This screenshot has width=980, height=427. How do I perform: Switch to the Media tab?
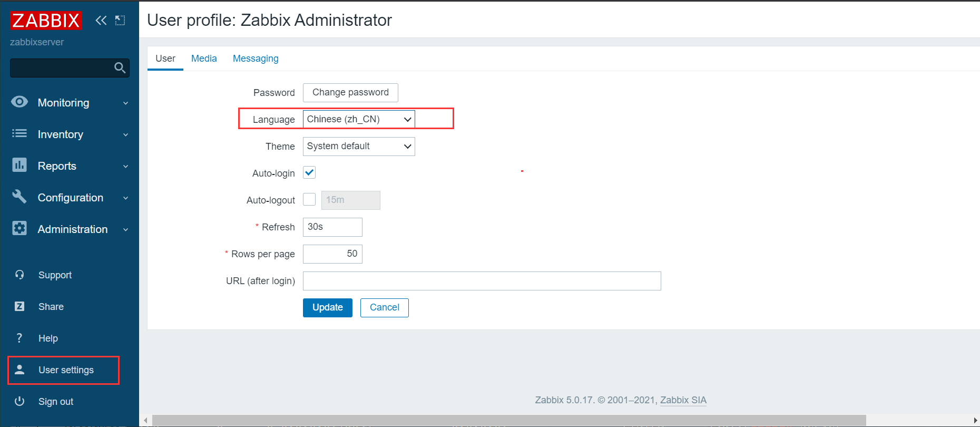tap(204, 59)
